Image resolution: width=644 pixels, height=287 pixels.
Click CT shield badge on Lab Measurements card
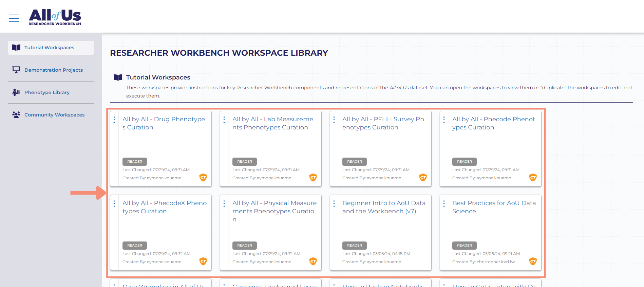pyautogui.click(x=313, y=177)
